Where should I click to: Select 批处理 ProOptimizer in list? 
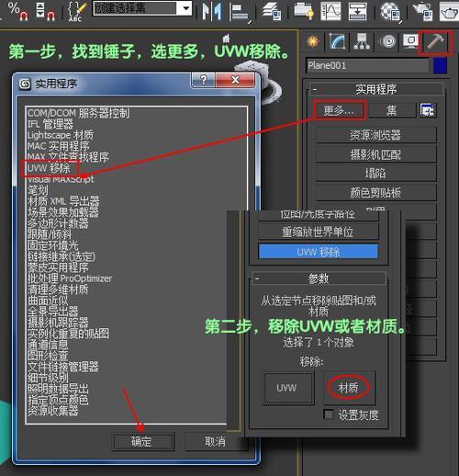click(x=70, y=278)
